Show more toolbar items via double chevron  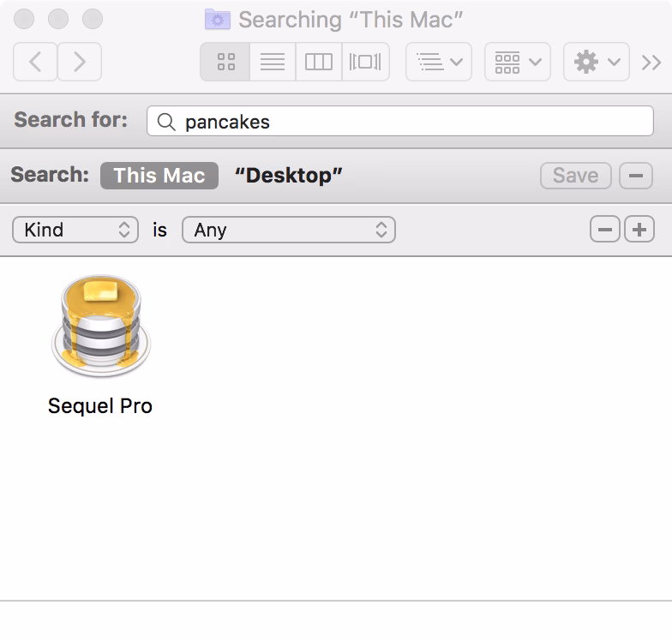[651, 63]
